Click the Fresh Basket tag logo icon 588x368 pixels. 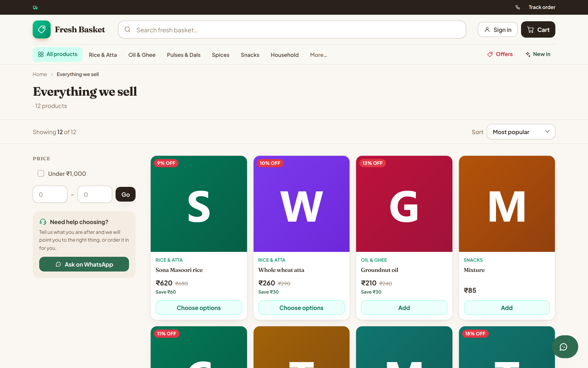(x=42, y=29)
